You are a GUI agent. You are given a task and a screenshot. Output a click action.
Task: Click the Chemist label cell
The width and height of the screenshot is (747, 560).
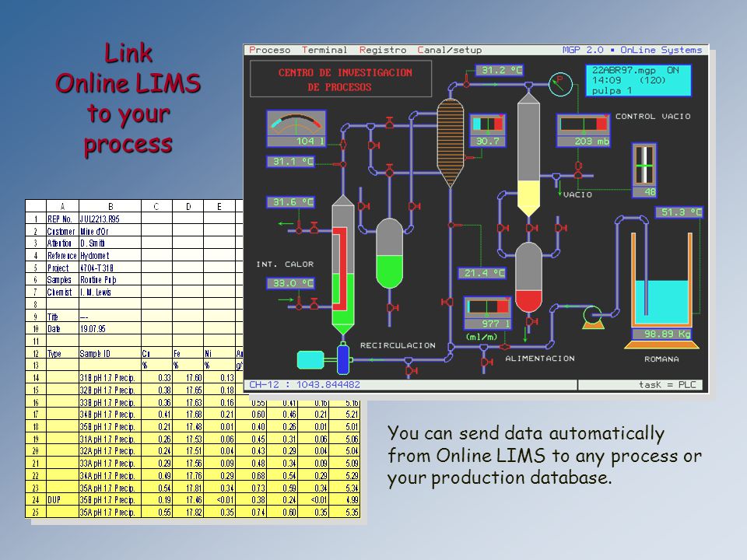coord(62,292)
